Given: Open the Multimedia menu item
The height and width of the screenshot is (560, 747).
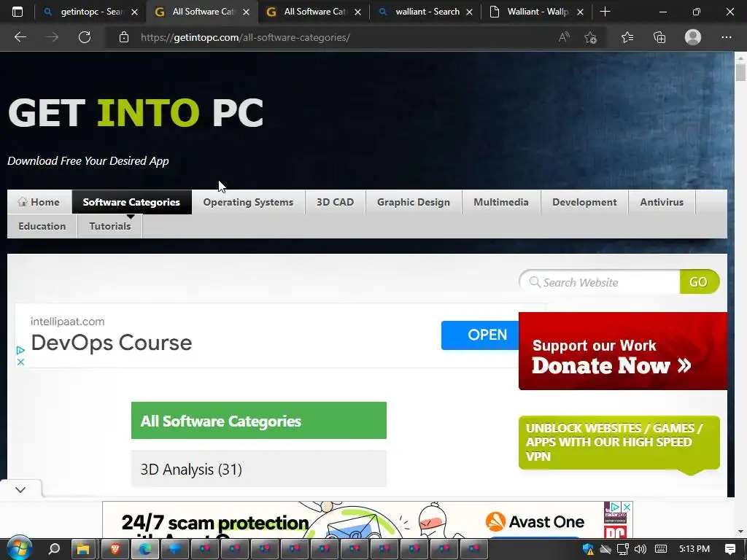Looking at the screenshot, I should [x=501, y=202].
